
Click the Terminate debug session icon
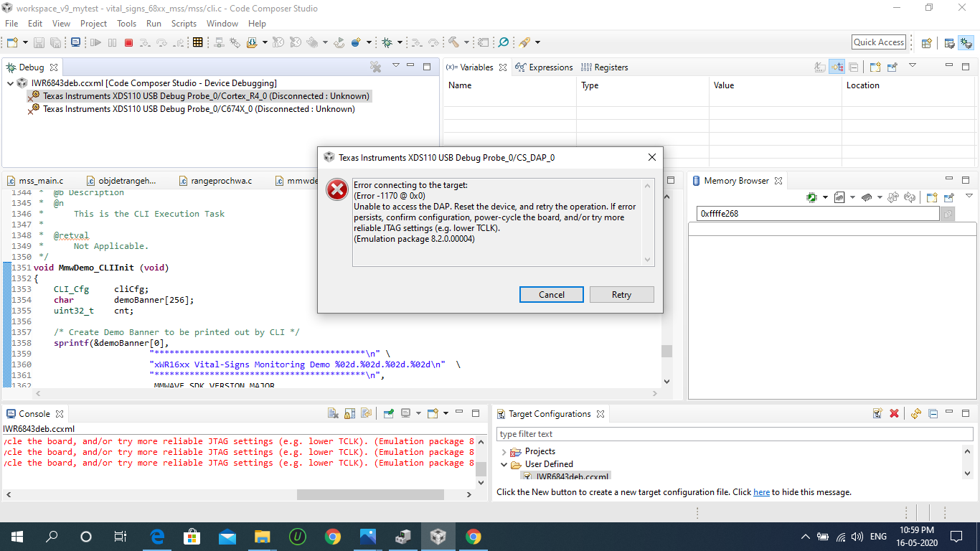128,42
